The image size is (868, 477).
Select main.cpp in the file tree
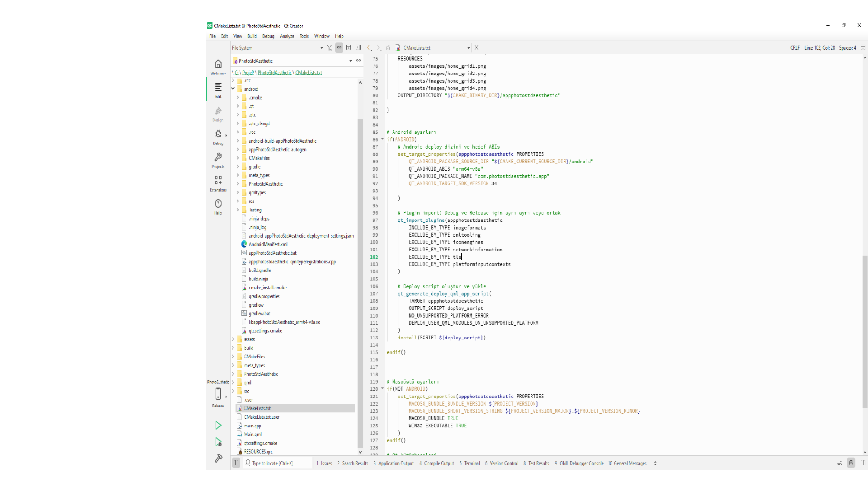pyautogui.click(x=252, y=426)
